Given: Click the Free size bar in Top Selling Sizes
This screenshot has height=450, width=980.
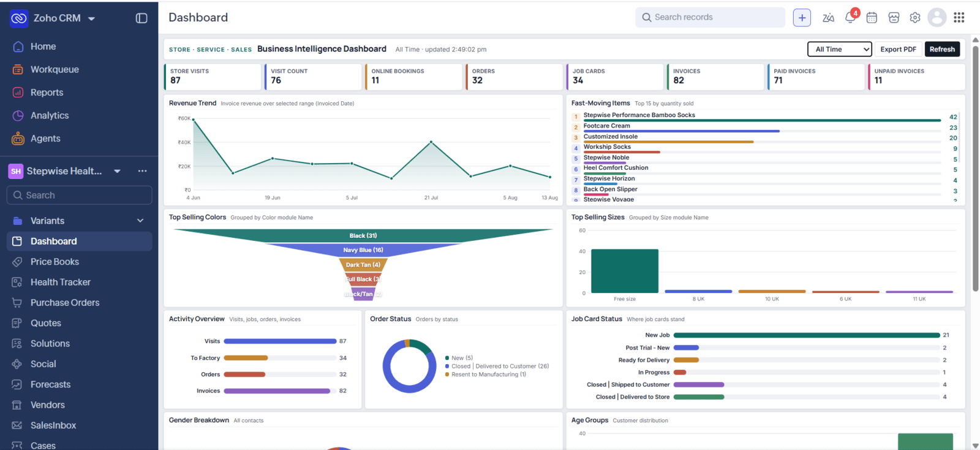Looking at the screenshot, I should (625, 271).
